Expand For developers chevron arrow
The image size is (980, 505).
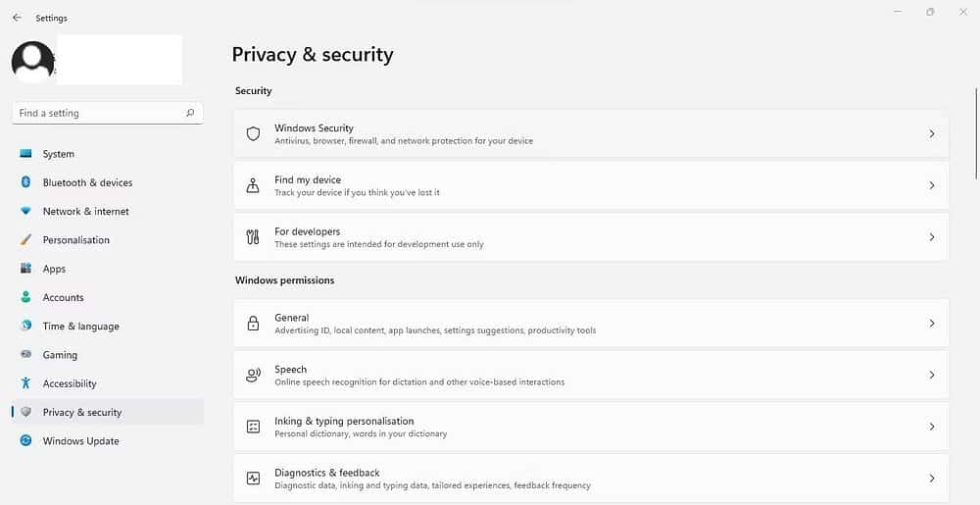pyautogui.click(x=931, y=237)
